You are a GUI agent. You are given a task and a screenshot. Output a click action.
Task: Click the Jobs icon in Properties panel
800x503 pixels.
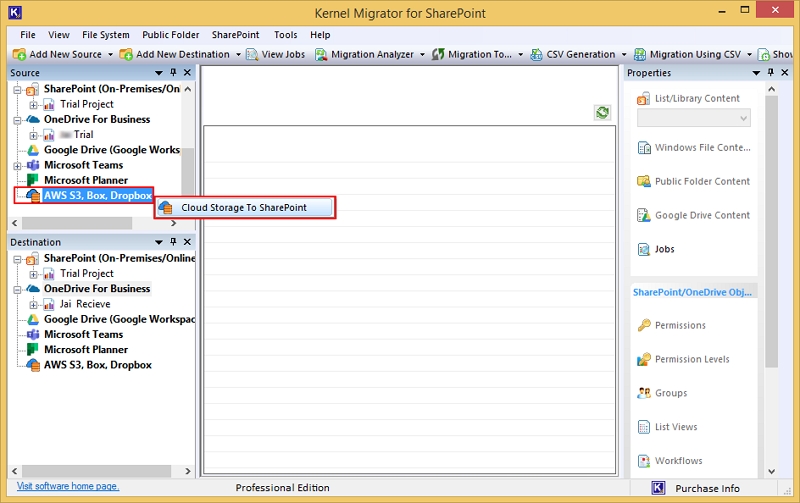coord(644,249)
